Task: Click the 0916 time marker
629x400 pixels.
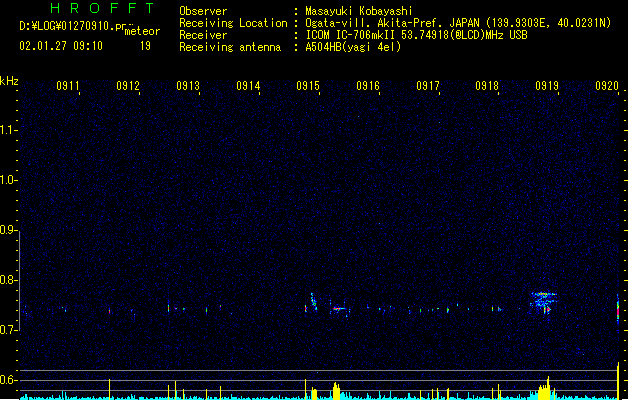Action: (368, 86)
